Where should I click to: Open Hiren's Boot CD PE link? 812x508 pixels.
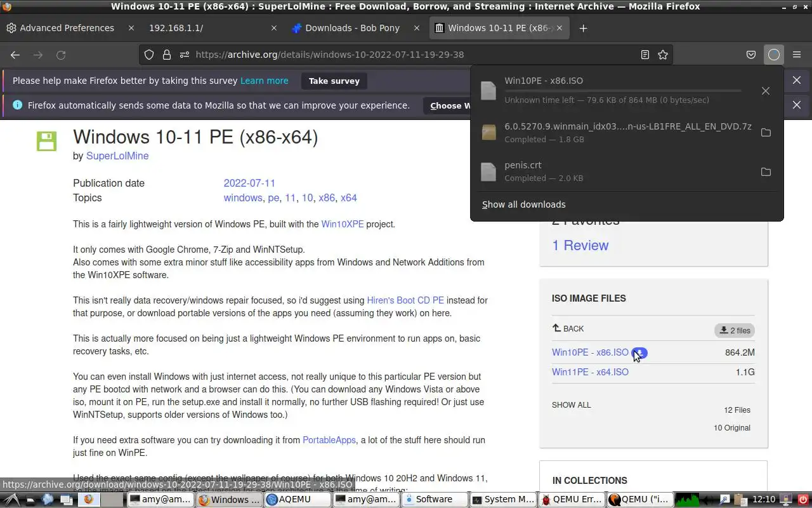click(x=405, y=300)
